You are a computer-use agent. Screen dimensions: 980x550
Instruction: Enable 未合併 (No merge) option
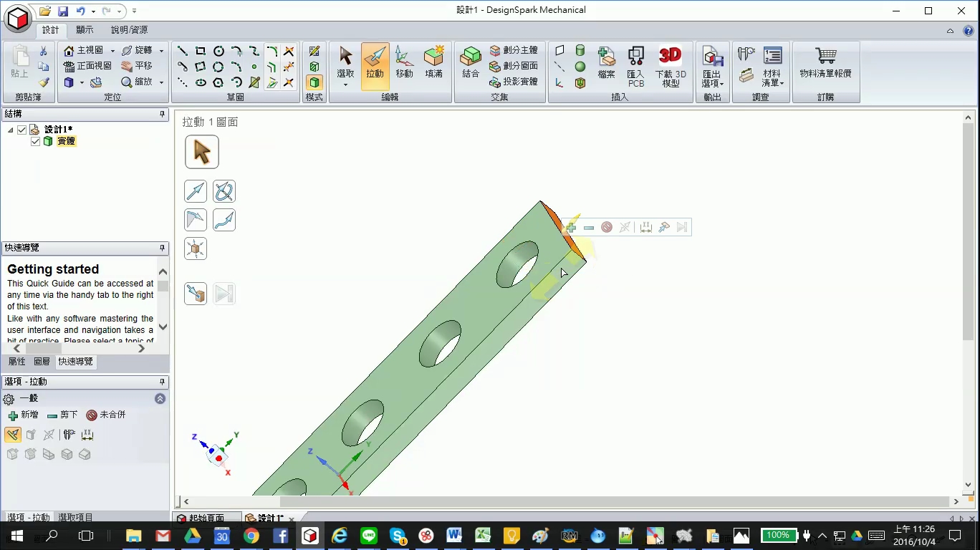point(105,415)
